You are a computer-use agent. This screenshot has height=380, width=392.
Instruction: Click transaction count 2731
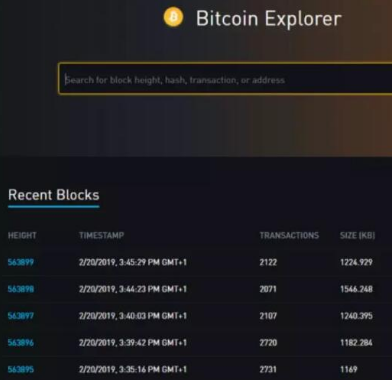pyautogui.click(x=268, y=369)
